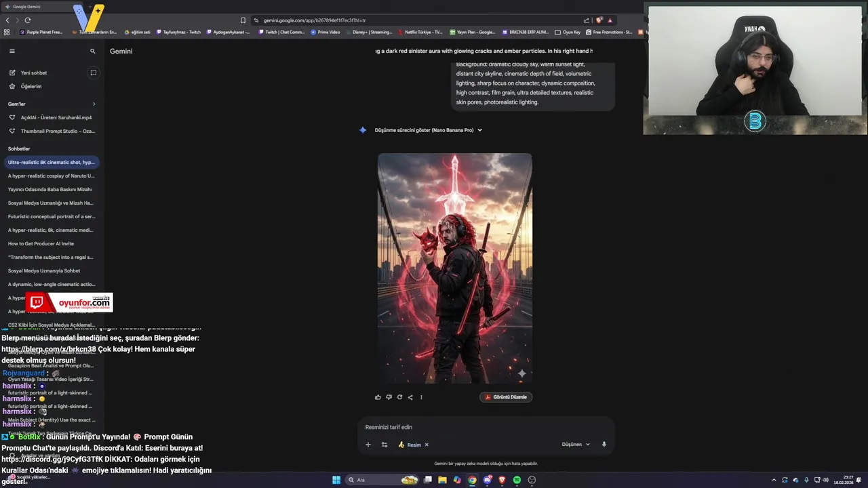Viewport: 868px width, 488px height.
Task: Open How to Get Producer AI Invite chat
Action: pyautogui.click(x=41, y=243)
